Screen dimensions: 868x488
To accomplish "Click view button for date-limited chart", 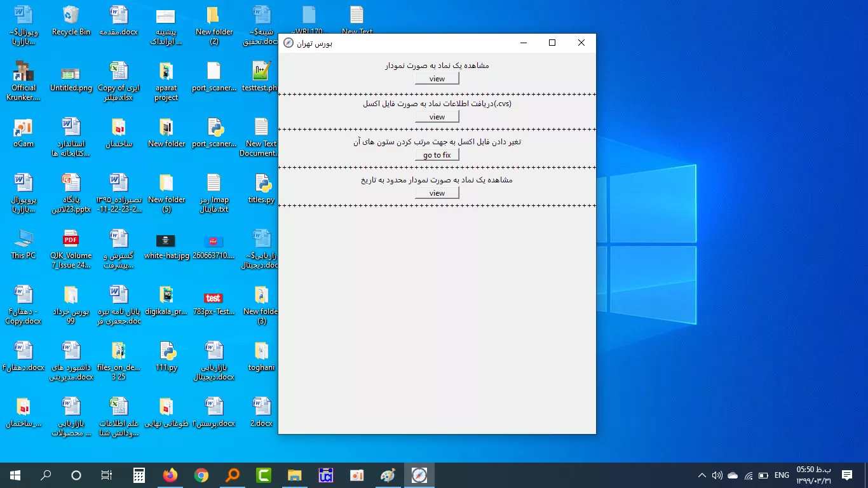I will click(x=437, y=193).
